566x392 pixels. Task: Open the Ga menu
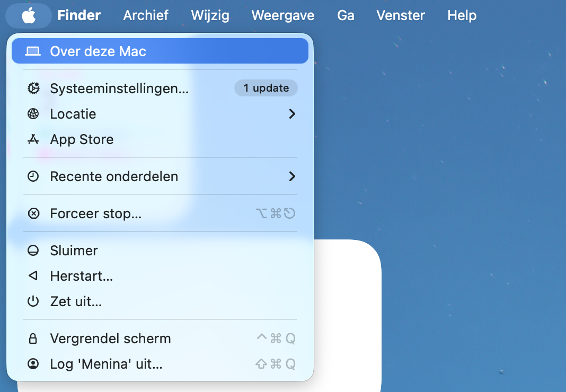pyautogui.click(x=346, y=15)
